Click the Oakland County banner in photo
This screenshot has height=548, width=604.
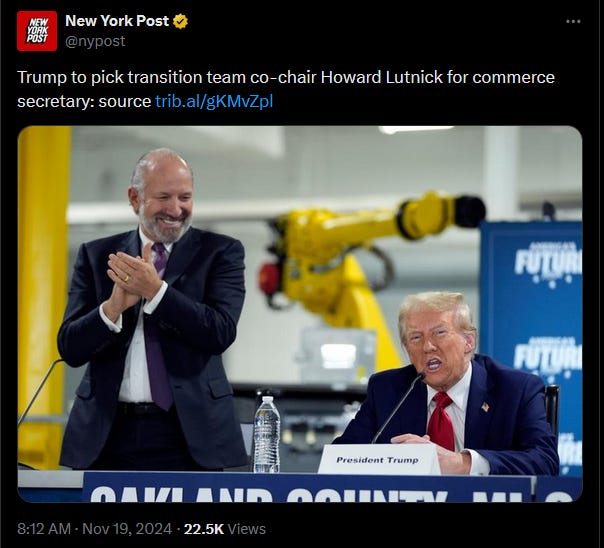tap(308, 487)
